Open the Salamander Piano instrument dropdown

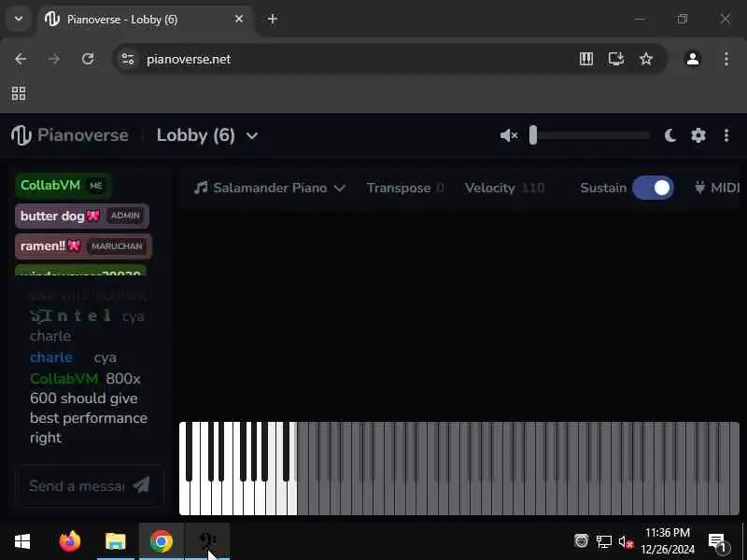(x=270, y=188)
